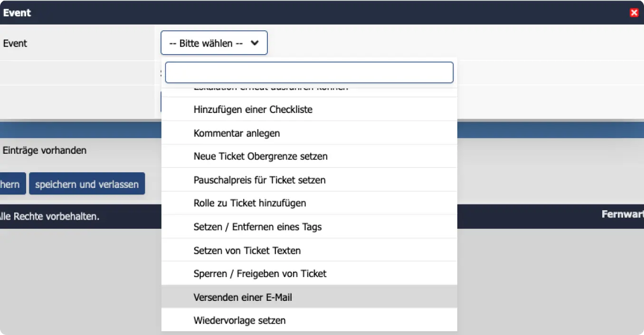This screenshot has width=644, height=335.
Task: Choose 'Wiedervorlage setzen' at list bottom
Action: pyautogui.click(x=309, y=320)
